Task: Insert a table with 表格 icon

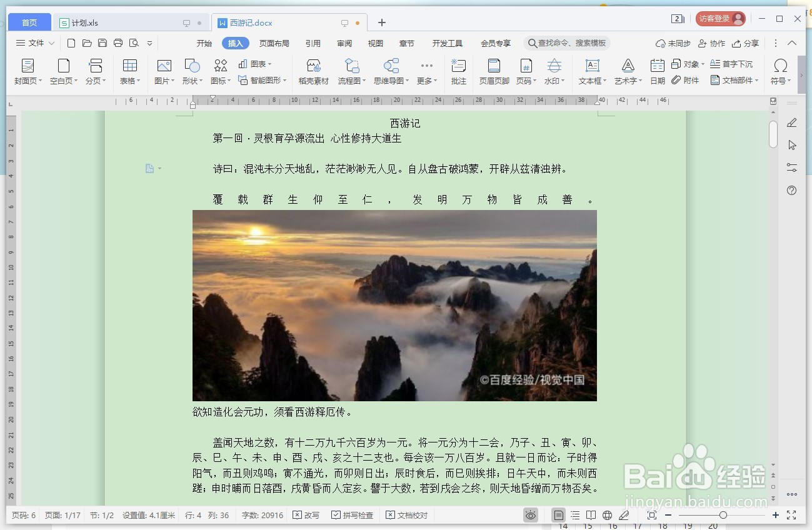Action: (x=130, y=66)
